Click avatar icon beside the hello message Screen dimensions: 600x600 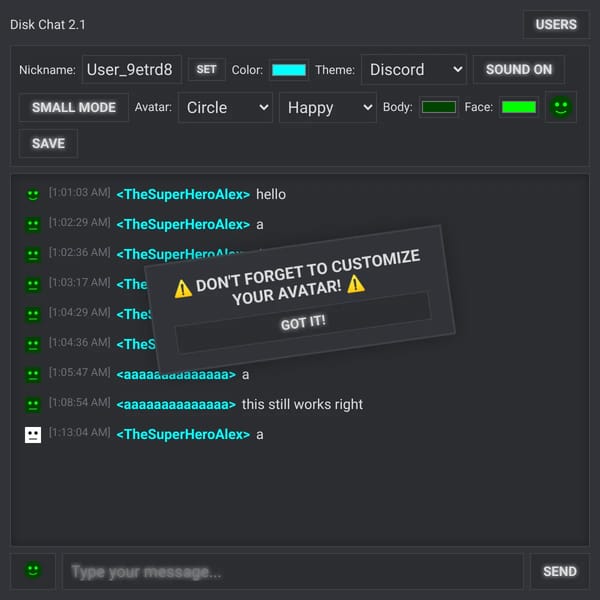click(33, 194)
